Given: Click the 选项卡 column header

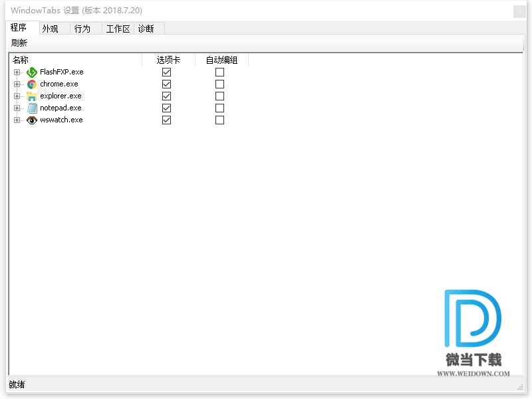Looking at the screenshot, I should [x=169, y=60].
